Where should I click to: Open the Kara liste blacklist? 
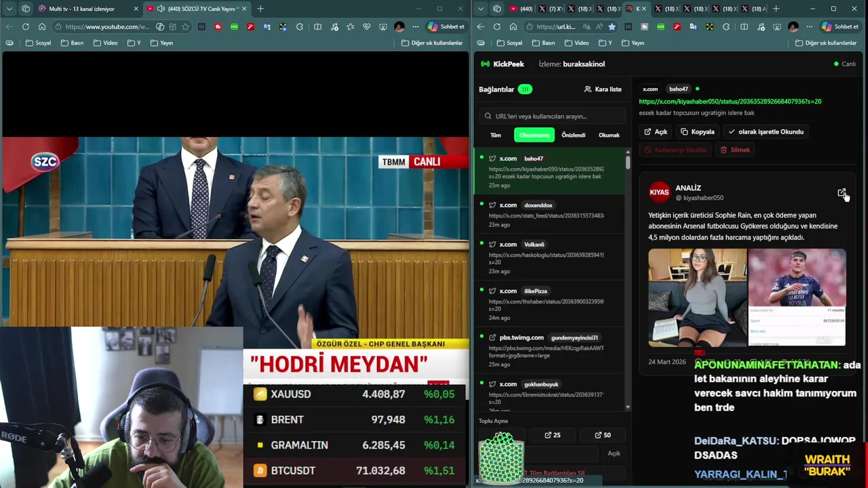click(x=602, y=89)
